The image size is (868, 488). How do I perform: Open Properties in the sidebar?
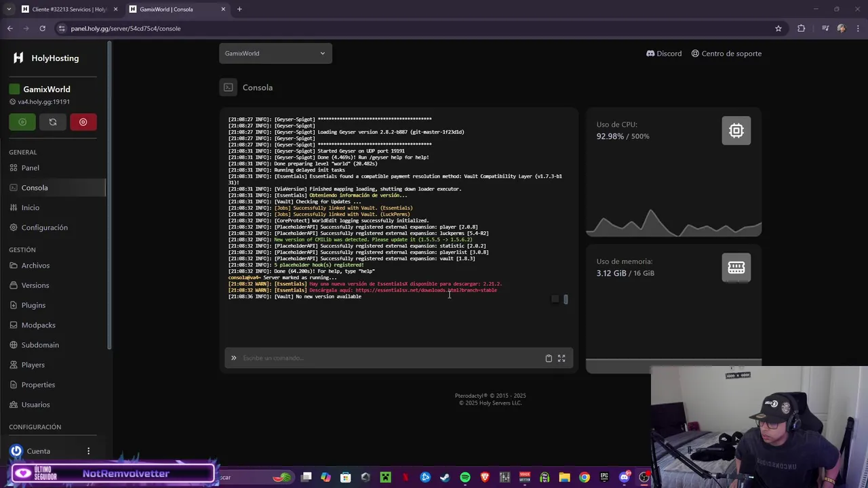(38, 385)
